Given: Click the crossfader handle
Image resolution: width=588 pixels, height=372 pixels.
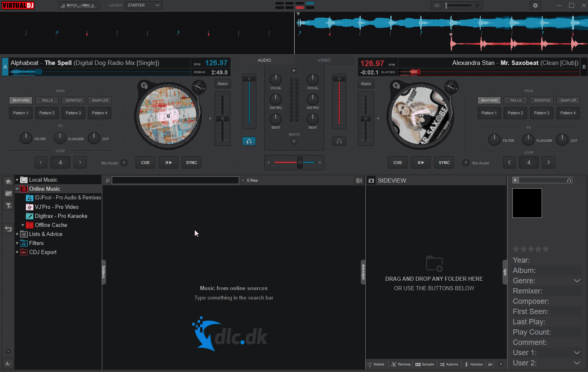Looking at the screenshot, I should pyautogui.click(x=300, y=162).
